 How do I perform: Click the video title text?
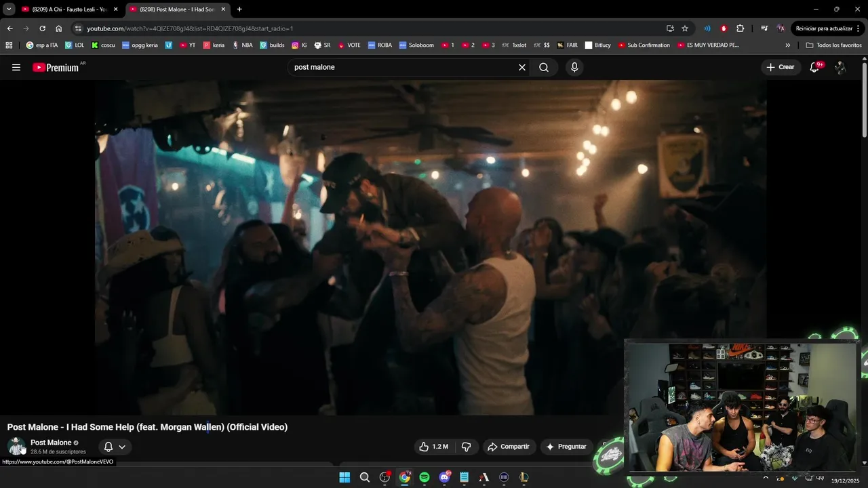tap(147, 427)
